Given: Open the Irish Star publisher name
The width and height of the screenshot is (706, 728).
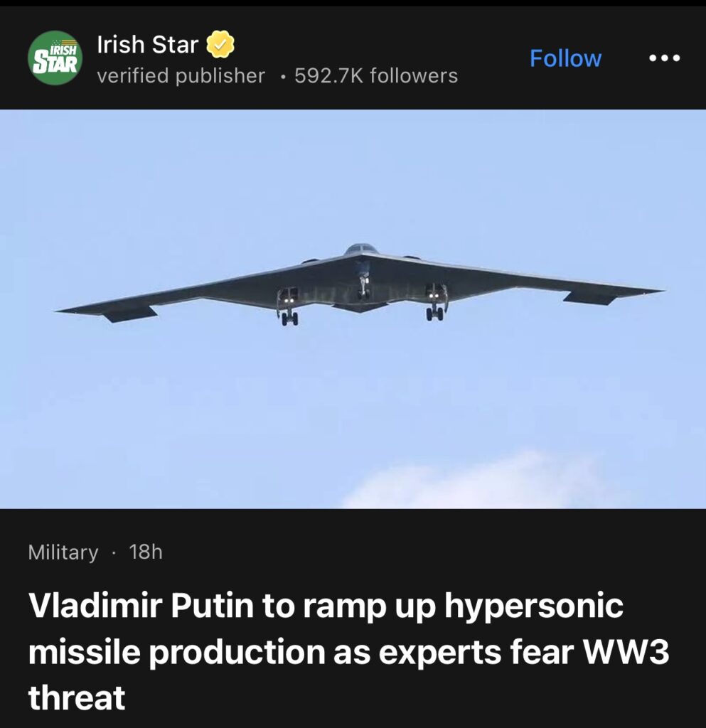Looking at the screenshot, I should 148,45.
